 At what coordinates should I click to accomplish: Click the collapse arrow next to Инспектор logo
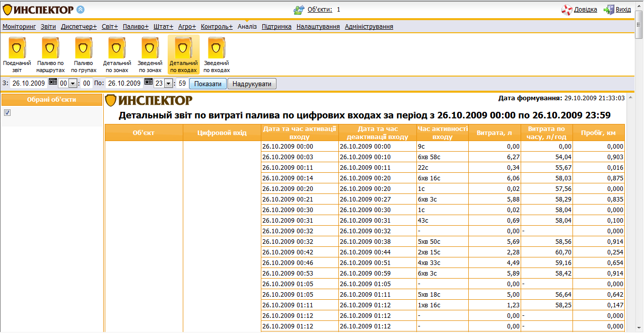pyautogui.click(x=81, y=10)
